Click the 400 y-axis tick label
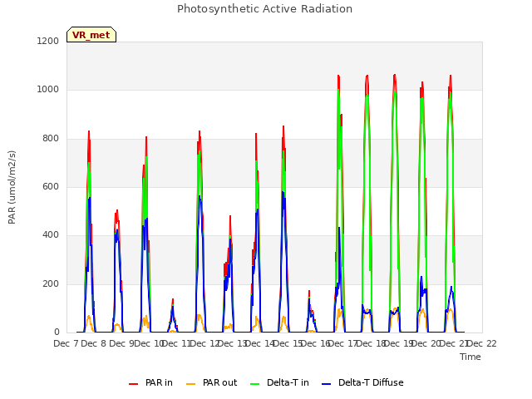532x399 pixels. (51, 234)
